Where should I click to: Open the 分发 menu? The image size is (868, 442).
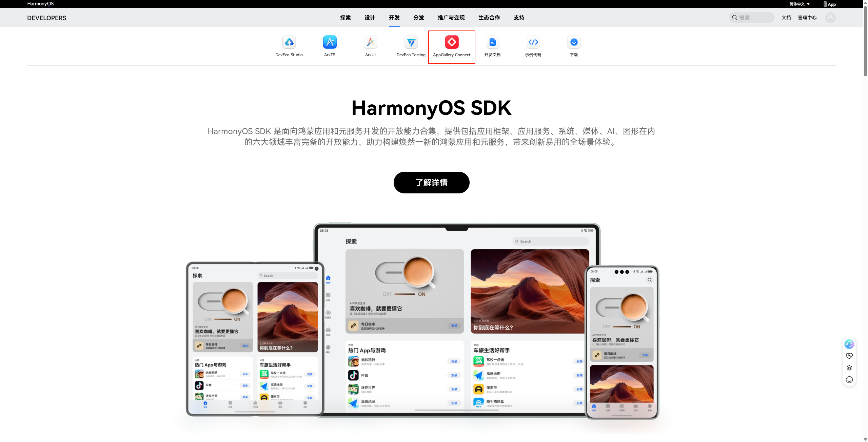coord(418,18)
